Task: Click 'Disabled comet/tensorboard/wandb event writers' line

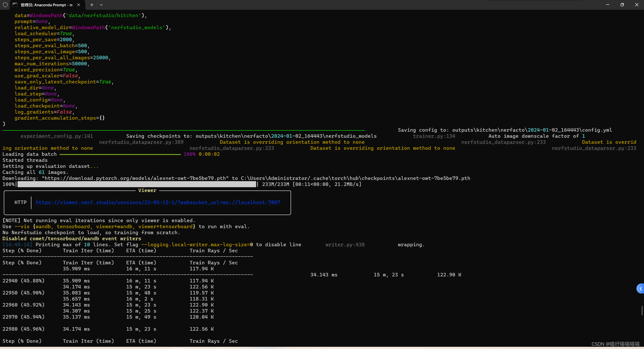Action: pyautogui.click(x=72, y=238)
